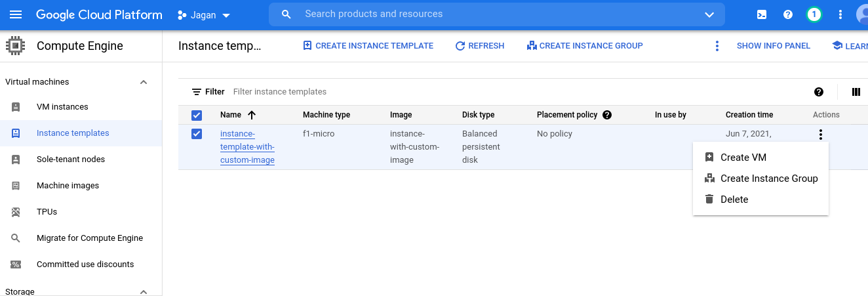Click the TPUs sidebar icon
868x296 pixels.
(x=16, y=212)
